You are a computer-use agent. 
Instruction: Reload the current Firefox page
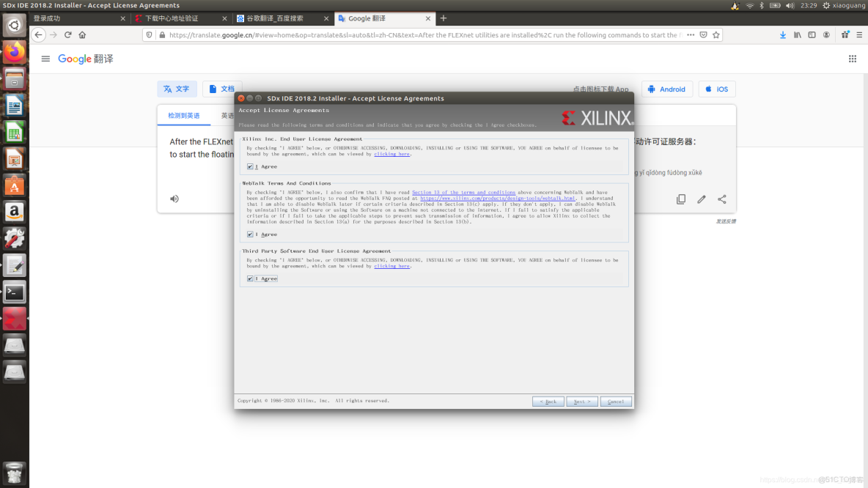(67, 35)
